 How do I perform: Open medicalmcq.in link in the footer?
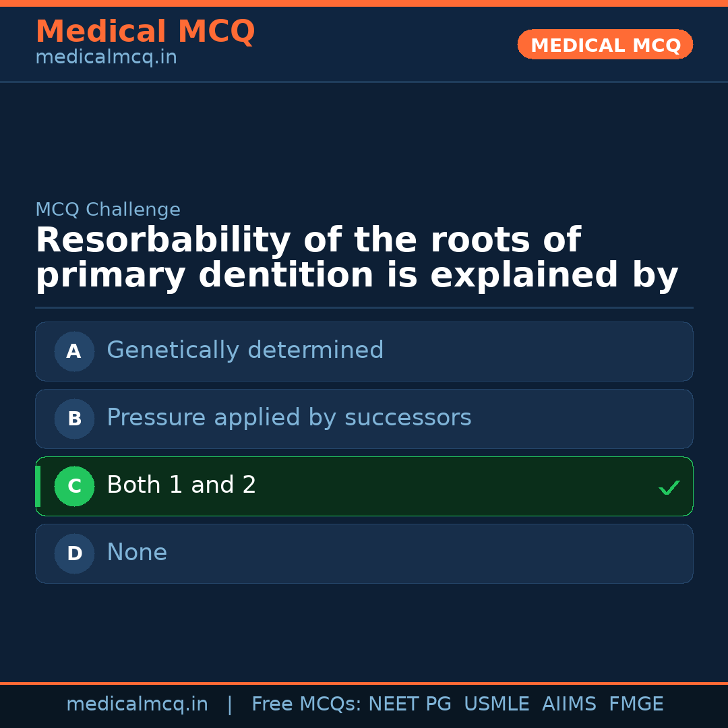137,704
